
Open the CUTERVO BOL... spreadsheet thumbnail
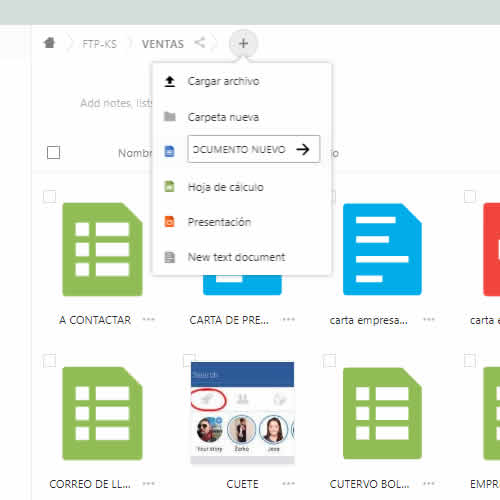382,413
